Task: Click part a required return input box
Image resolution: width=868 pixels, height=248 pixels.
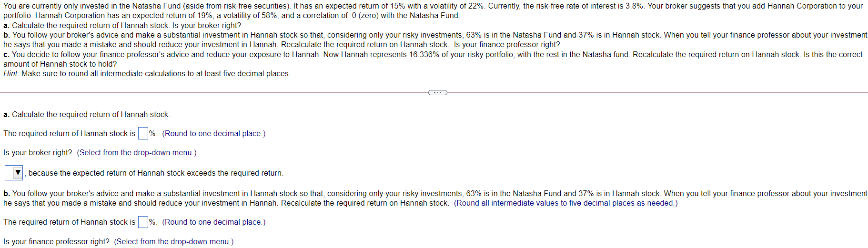Action: pyautogui.click(x=143, y=134)
